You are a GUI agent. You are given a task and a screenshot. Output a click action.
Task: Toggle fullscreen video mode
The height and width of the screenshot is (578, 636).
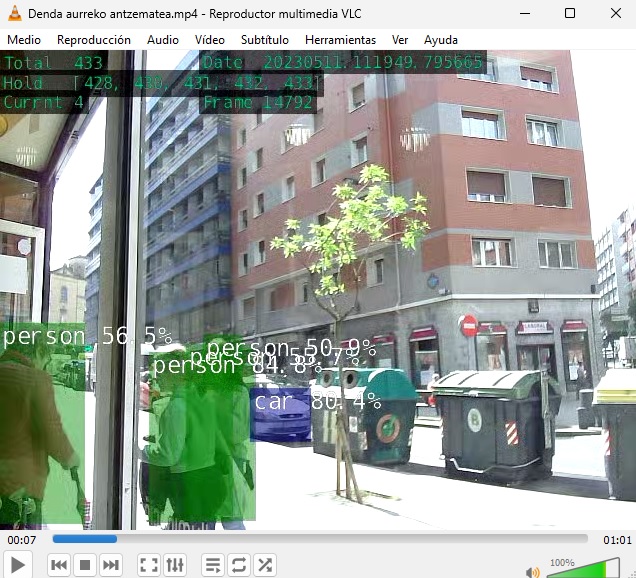tap(148, 565)
